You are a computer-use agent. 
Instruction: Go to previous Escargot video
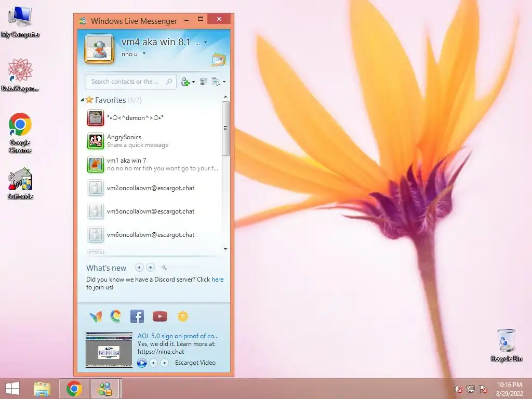153,363
